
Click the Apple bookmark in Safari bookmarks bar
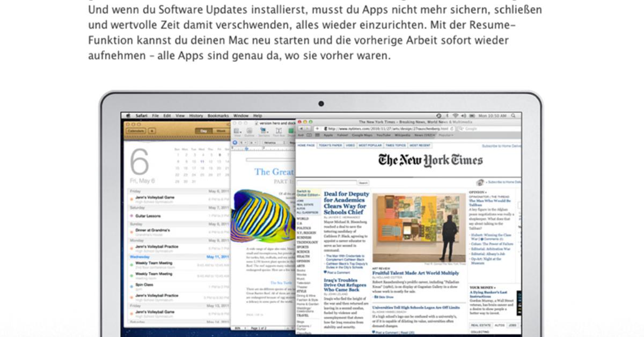[328, 135]
